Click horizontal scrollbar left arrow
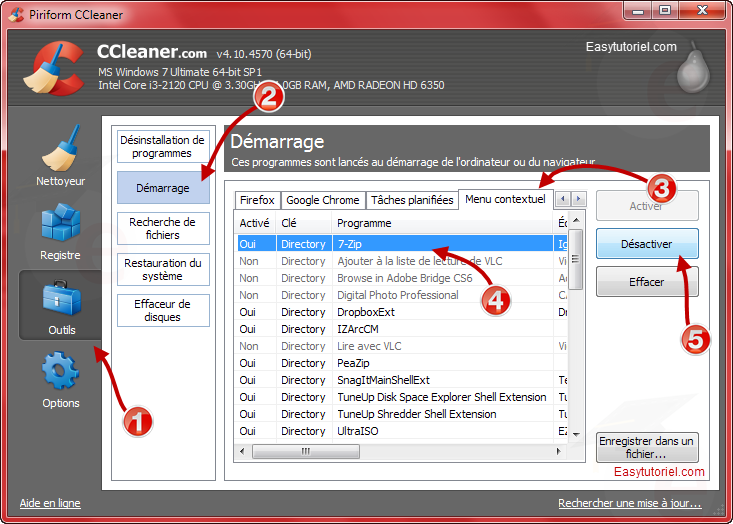The height and width of the screenshot is (524, 733). pyautogui.click(x=242, y=452)
